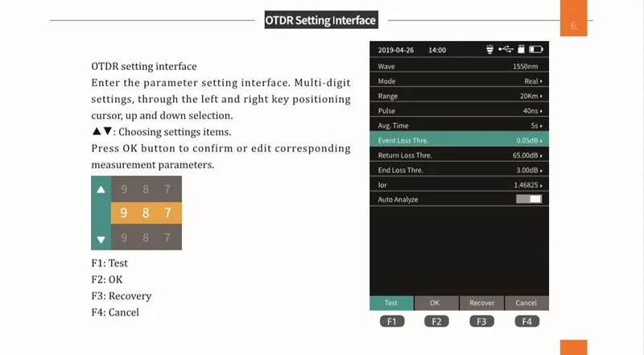Click the Cancel soft key

[526, 303]
